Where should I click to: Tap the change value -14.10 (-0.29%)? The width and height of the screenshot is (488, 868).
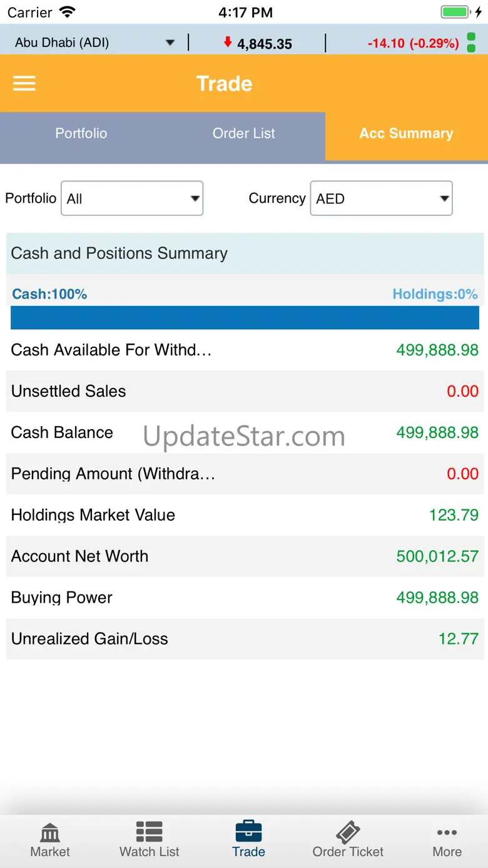tap(413, 44)
